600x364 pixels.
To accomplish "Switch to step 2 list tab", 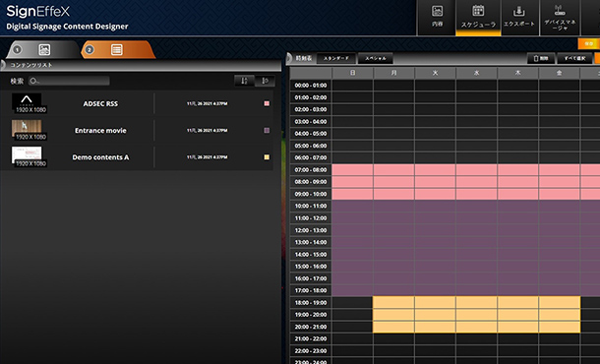I will (x=117, y=50).
